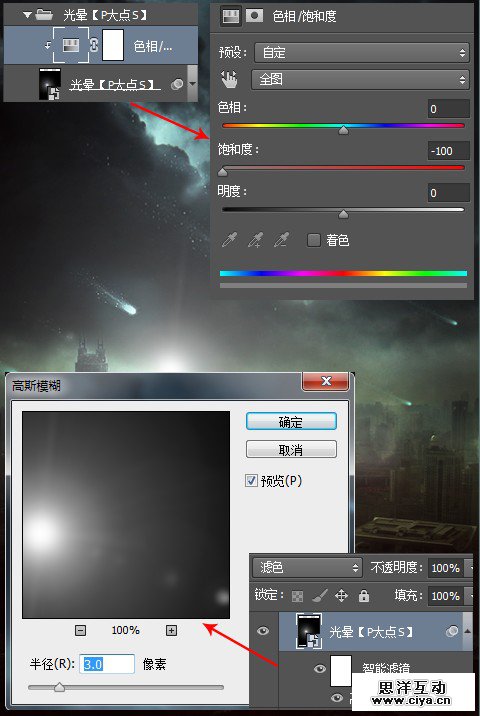
Task: Select the 智能滤镜 mask thumbnail
Action: 341,670
